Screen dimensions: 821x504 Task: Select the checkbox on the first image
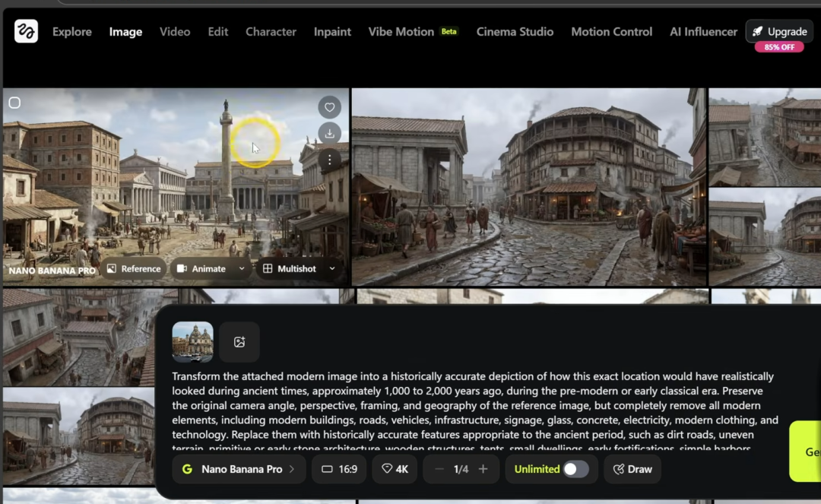(14, 103)
